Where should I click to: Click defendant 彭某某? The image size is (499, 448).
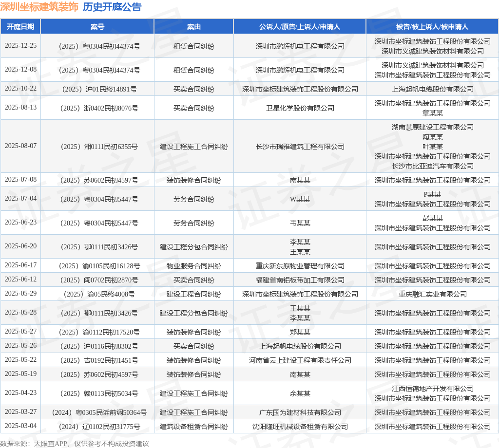coord(433,218)
